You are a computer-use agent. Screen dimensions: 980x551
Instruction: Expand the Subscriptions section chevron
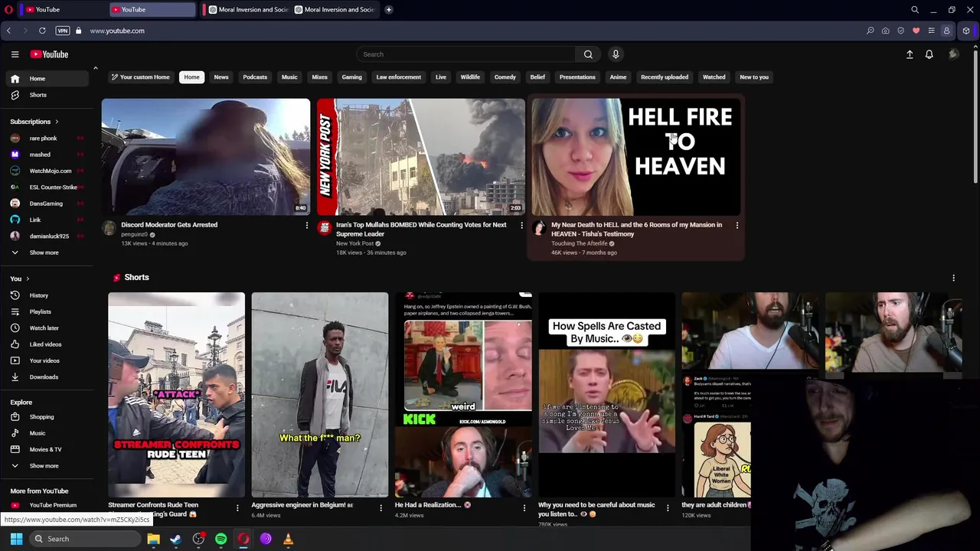56,122
